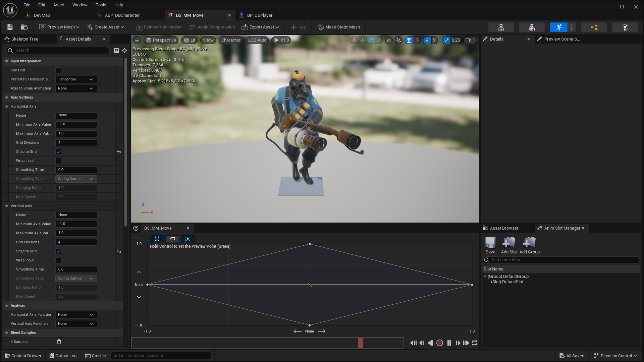This screenshot has height=362, width=644.
Task: Toggle viewport grid snapping
Action: tap(409, 40)
